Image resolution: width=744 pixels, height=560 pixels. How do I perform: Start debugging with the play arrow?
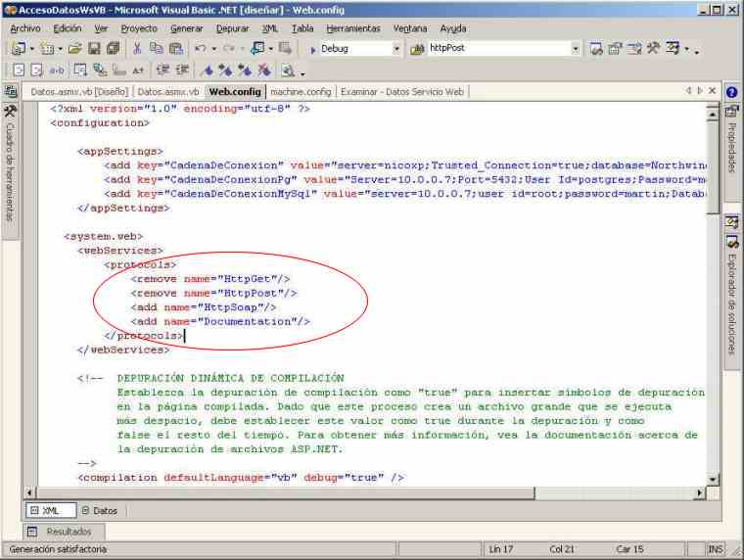pos(312,49)
